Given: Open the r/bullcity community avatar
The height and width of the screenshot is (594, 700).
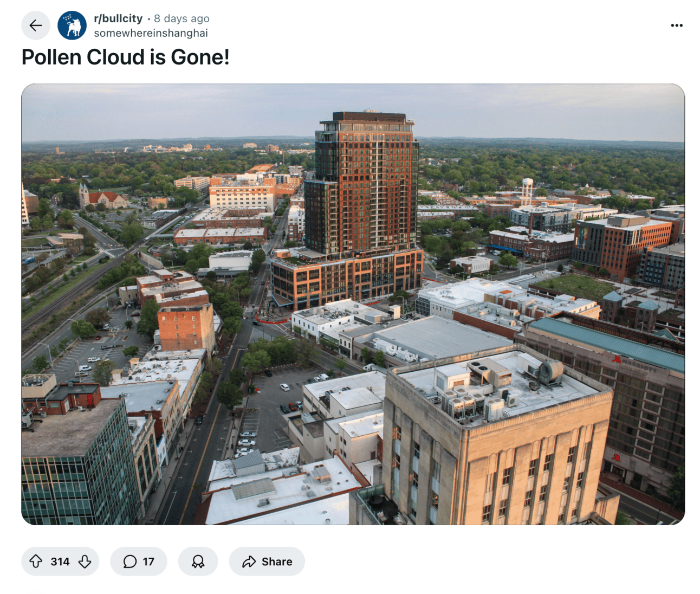Looking at the screenshot, I should 72,25.
